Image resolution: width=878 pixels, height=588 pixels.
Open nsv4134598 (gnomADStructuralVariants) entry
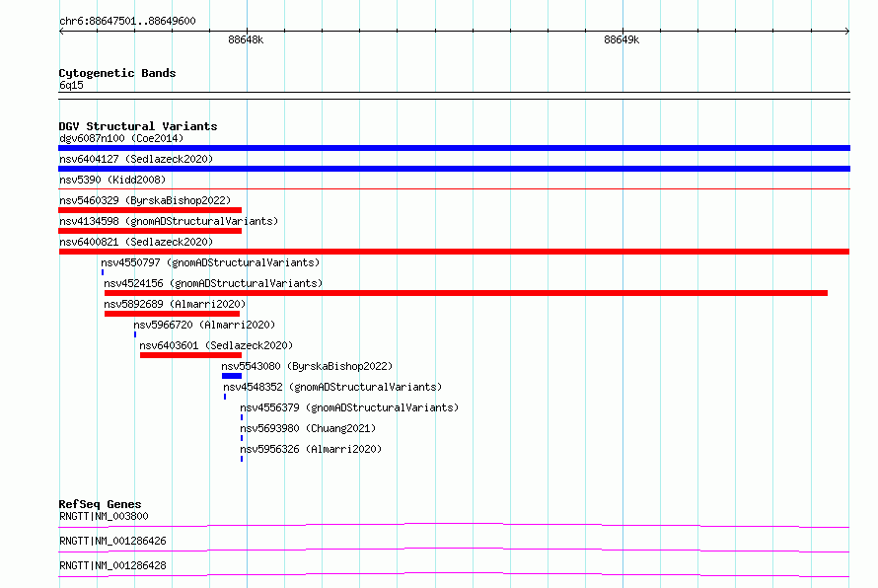169,221
